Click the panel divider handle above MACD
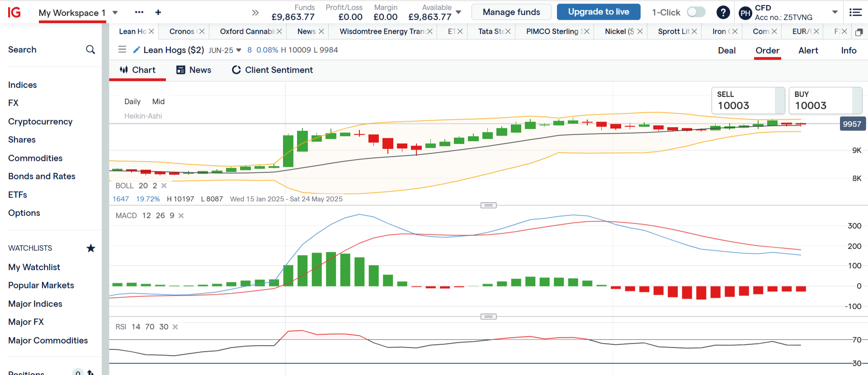Viewport: 868px width, 375px height. pos(488,205)
